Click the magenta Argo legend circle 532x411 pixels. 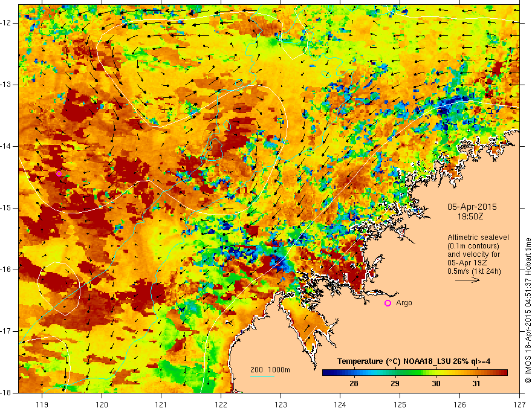point(388,303)
